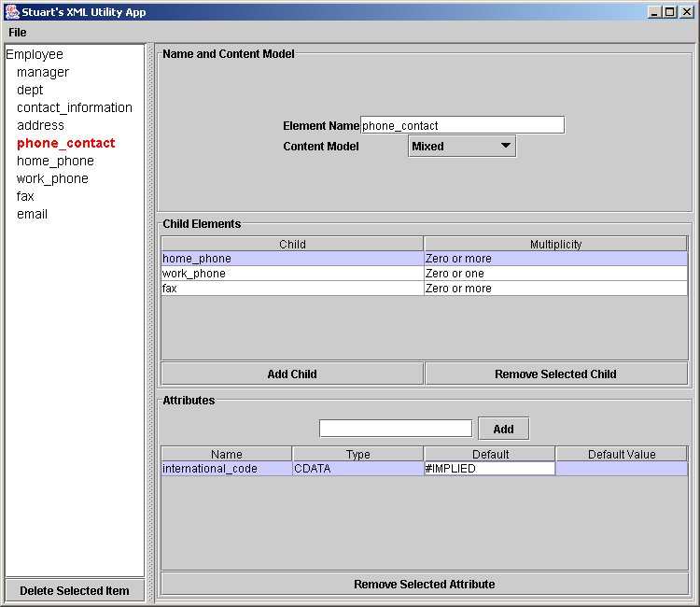The width and height of the screenshot is (700, 607).
Task: Open Multiplicity cell for the home_phone row
Action: (555, 259)
